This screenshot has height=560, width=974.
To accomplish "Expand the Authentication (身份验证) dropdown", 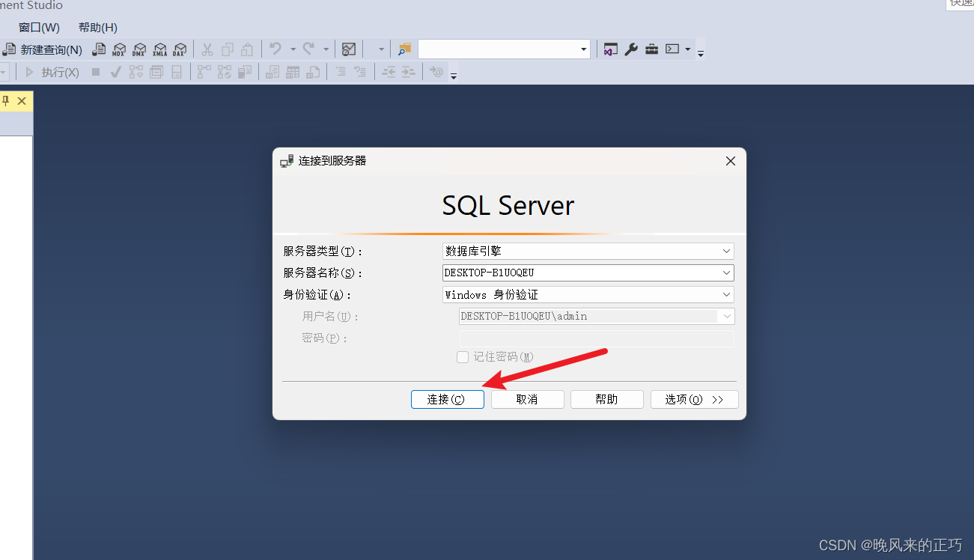I will tap(726, 294).
